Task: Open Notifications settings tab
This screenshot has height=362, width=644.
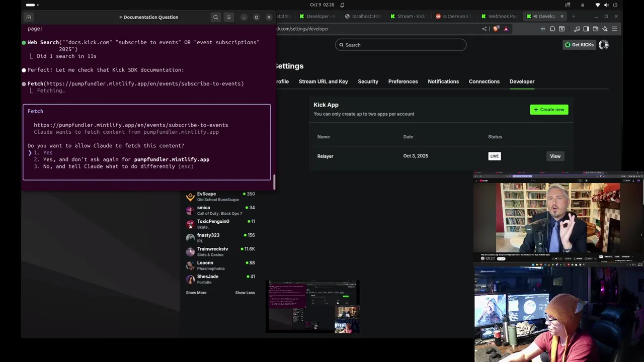Action: pyautogui.click(x=443, y=81)
